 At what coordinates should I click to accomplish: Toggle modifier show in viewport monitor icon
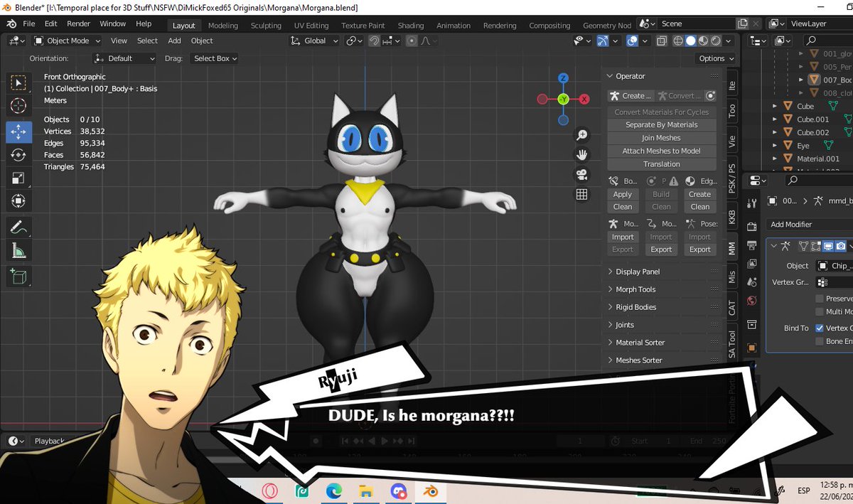[828, 246]
